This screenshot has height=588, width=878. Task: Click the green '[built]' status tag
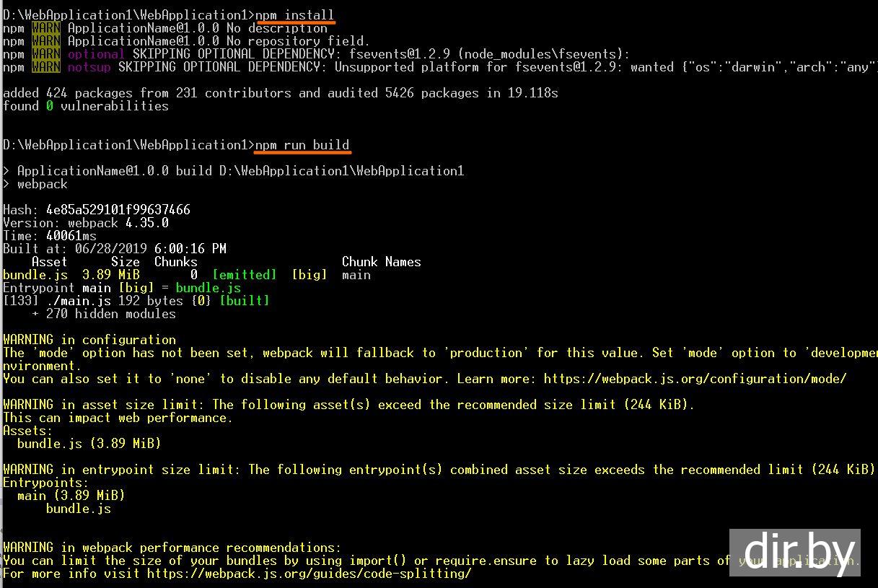(x=244, y=301)
